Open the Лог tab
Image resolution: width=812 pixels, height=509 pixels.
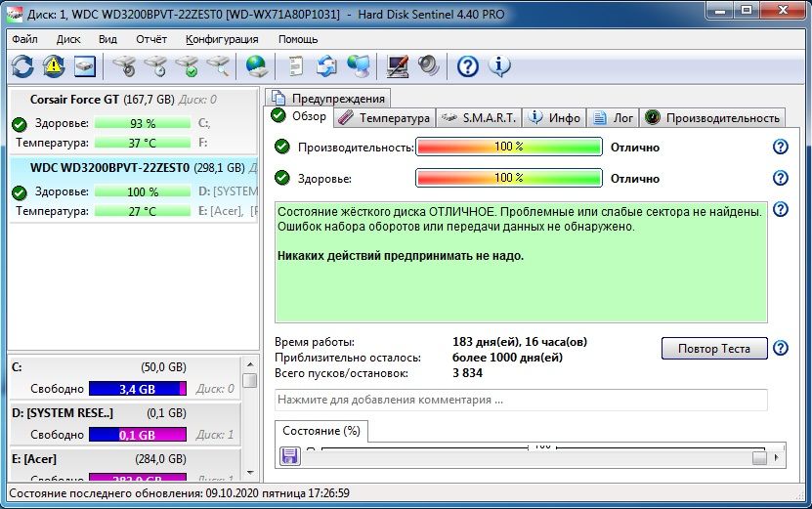[613, 118]
